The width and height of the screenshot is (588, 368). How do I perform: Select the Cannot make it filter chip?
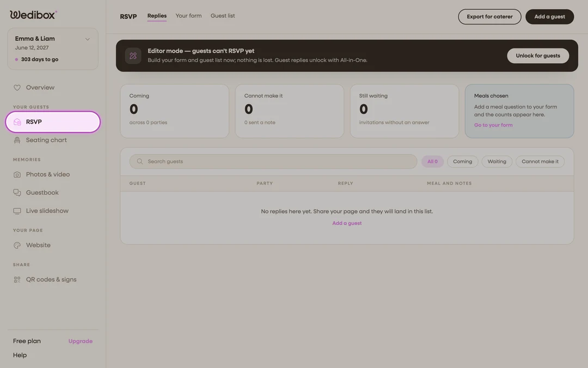pos(540,161)
